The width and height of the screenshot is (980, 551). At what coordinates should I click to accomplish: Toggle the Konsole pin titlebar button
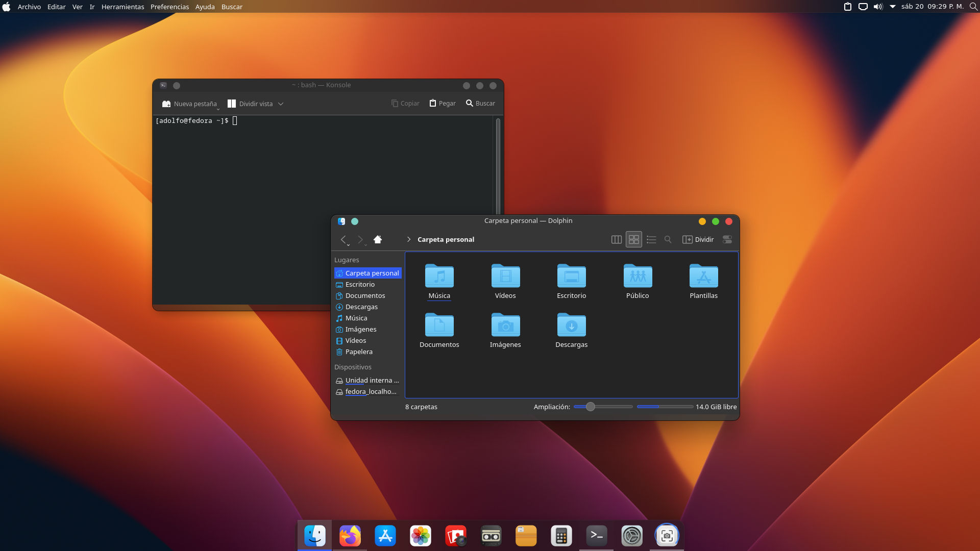(177, 86)
